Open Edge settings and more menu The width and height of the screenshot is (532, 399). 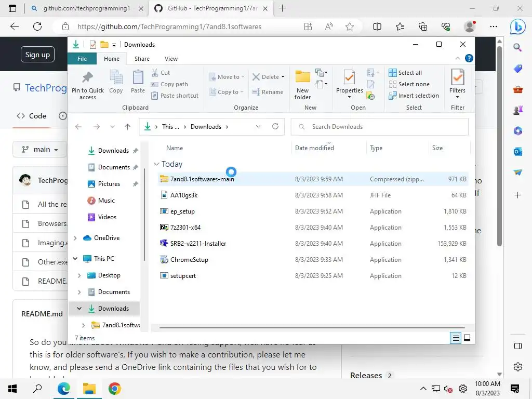[x=494, y=26]
